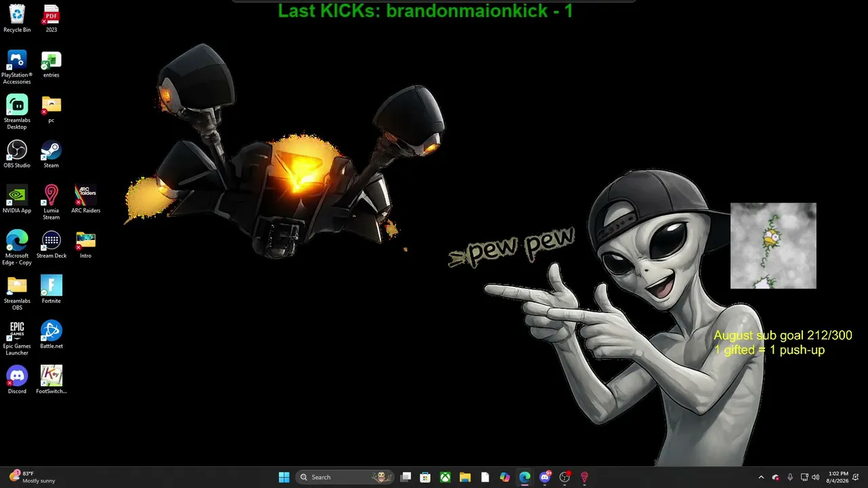Open the blank document app on the taskbar
The image size is (868, 488).
pos(485,477)
